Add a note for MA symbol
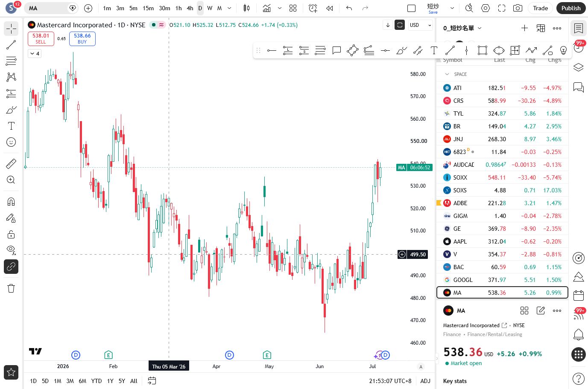This screenshot has width=588, height=389. pos(541,311)
